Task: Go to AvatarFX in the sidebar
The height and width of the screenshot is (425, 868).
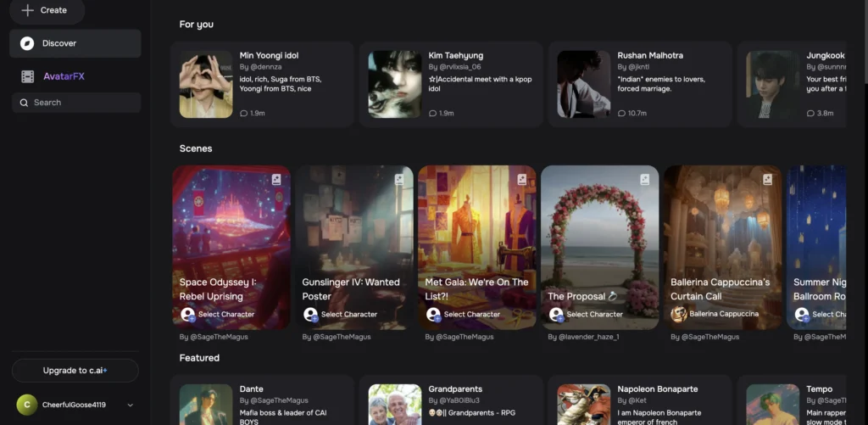Action: (64, 76)
